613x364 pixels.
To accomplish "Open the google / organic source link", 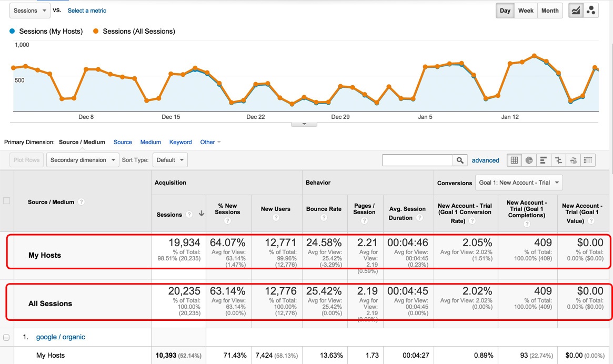I will coord(61,337).
